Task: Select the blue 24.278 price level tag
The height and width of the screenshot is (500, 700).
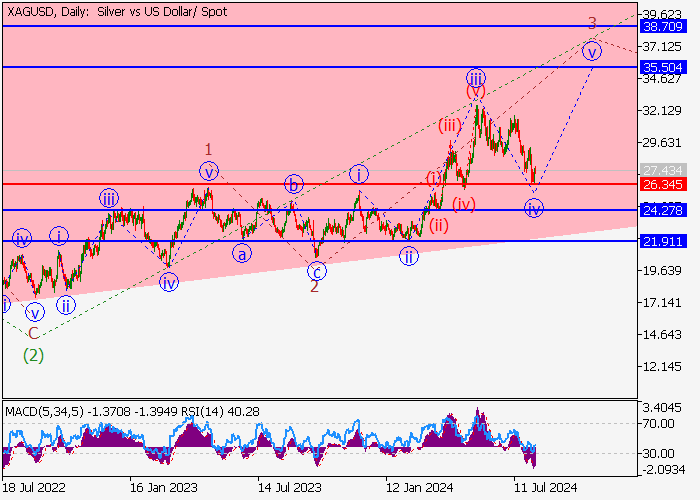Action: click(663, 210)
